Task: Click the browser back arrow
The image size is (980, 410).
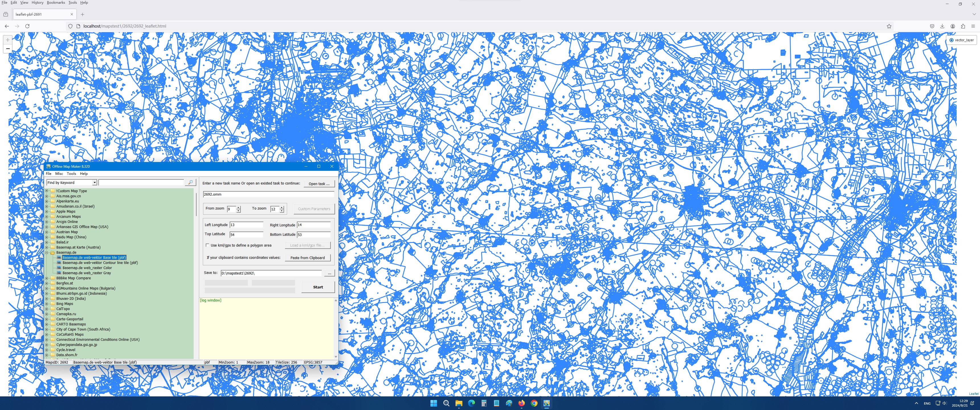Action: [x=7, y=26]
